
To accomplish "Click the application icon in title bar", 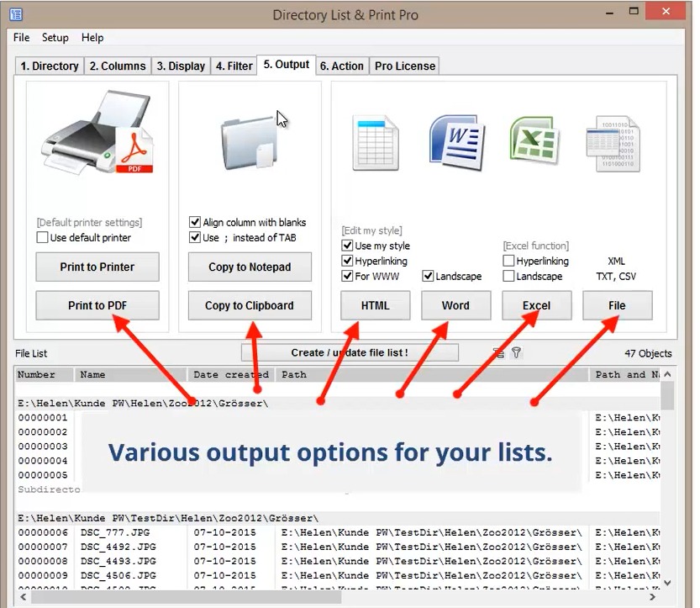I will pyautogui.click(x=16, y=14).
